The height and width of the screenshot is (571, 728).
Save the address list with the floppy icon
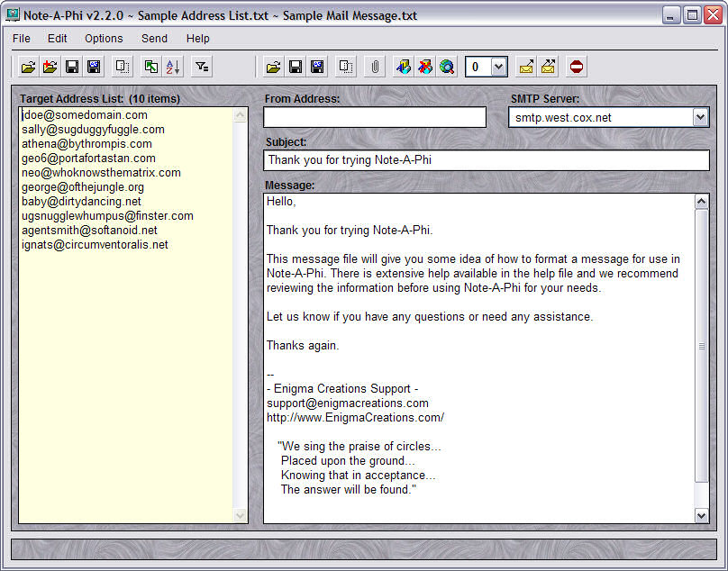[72, 67]
